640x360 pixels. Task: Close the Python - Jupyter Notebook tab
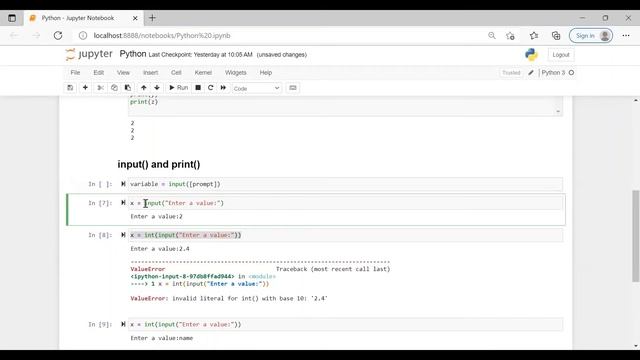click(x=135, y=18)
